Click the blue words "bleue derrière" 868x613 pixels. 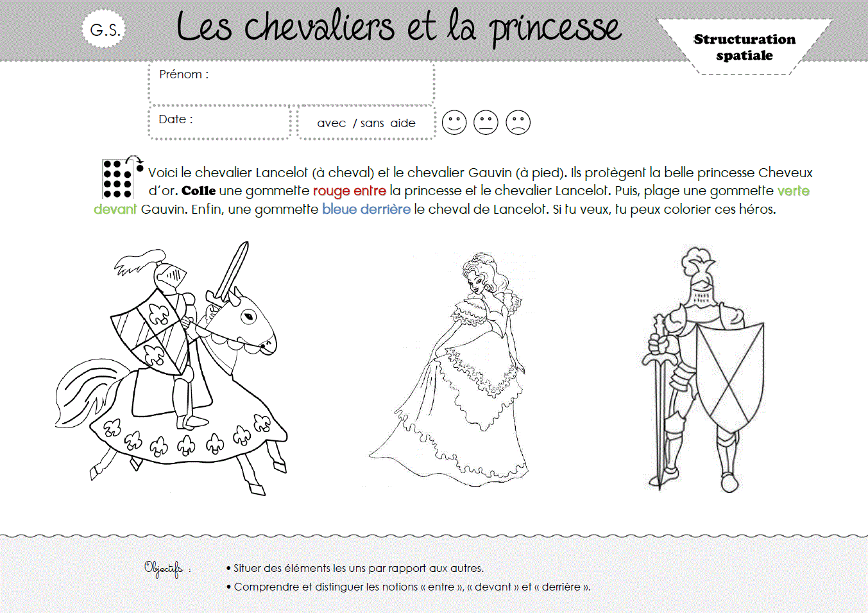tap(366, 209)
